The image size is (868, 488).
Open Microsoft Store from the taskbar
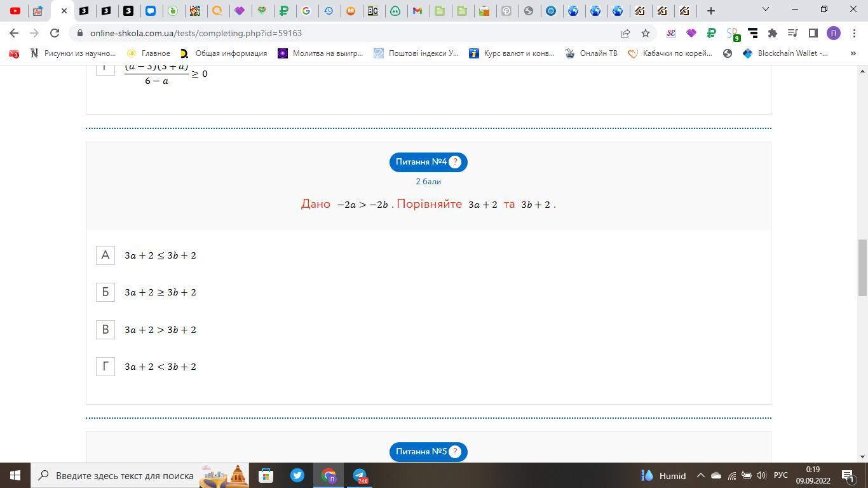[266, 475]
